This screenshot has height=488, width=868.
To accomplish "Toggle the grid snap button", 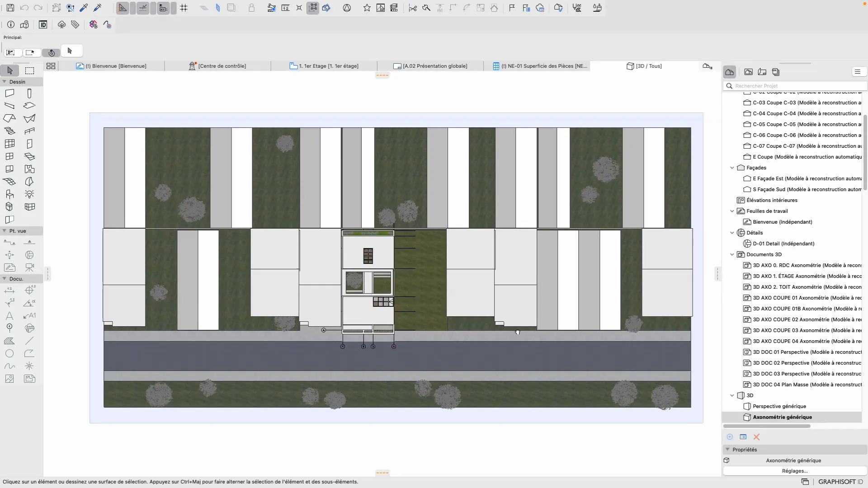I will click(x=184, y=8).
